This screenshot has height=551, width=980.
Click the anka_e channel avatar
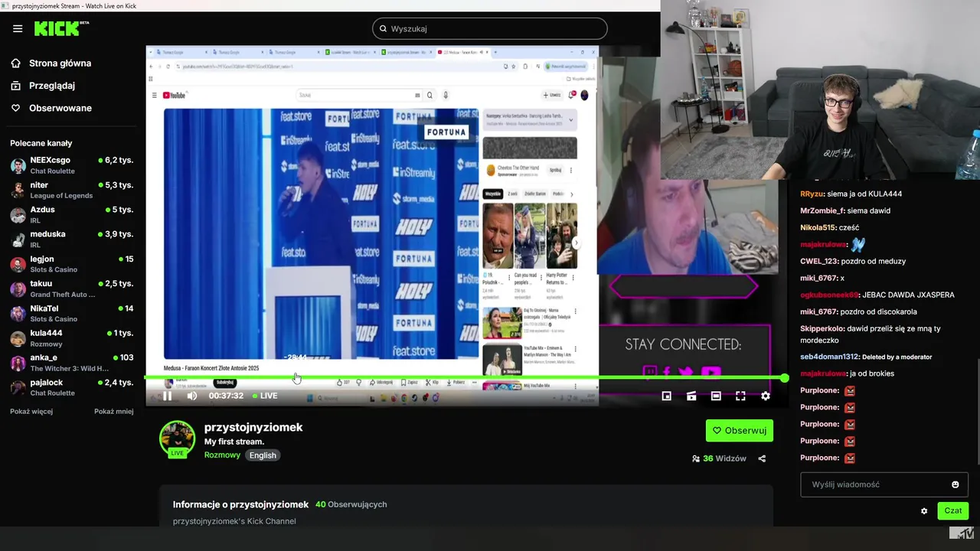[18, 363]
